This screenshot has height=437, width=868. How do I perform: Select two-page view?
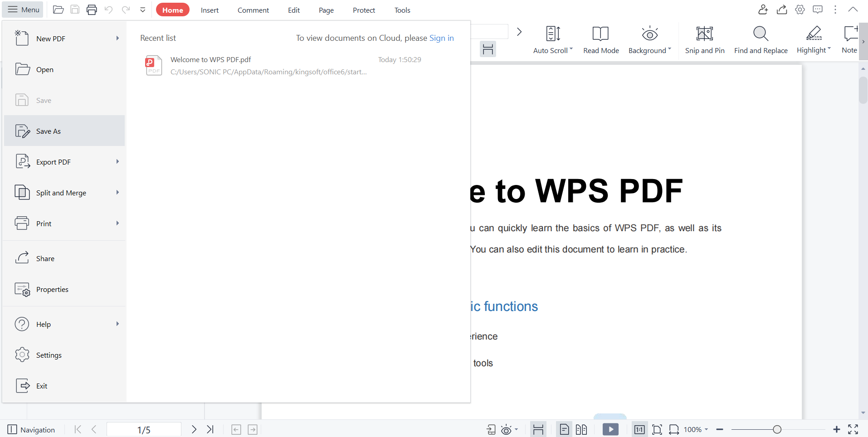[581, 429]
